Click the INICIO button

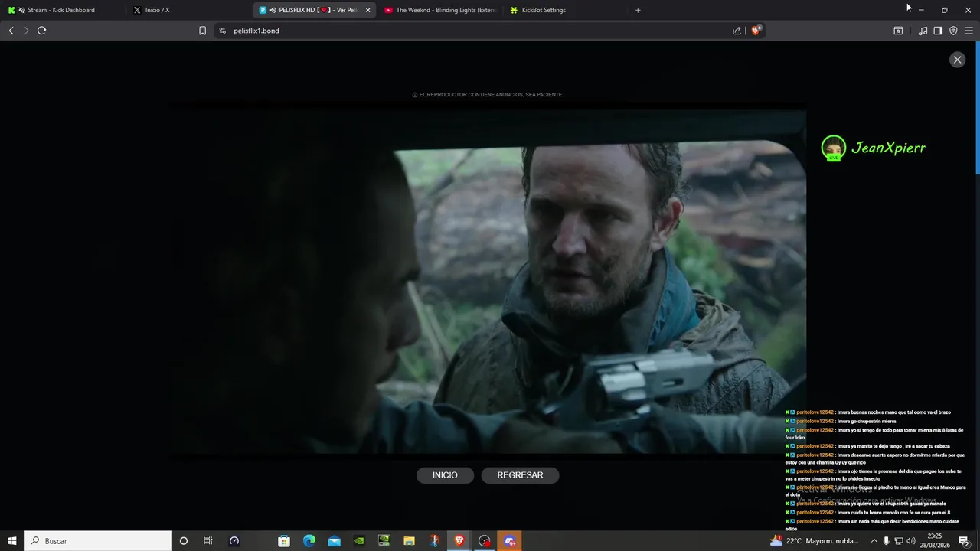[445, 475]
